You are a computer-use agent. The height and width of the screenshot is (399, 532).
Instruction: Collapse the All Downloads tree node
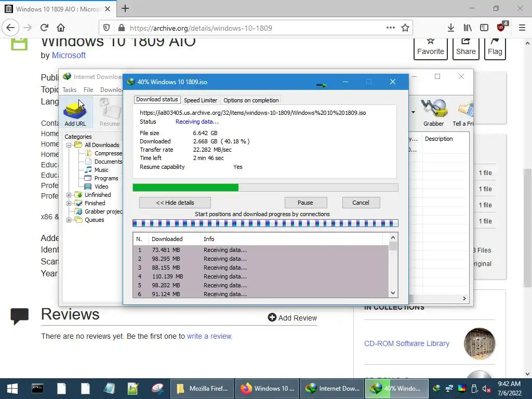click(69, 145)
